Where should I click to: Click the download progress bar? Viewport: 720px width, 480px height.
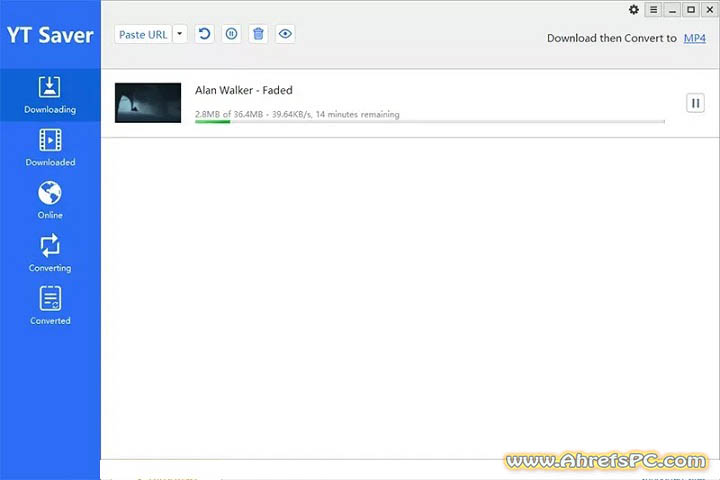coord(430,122)
